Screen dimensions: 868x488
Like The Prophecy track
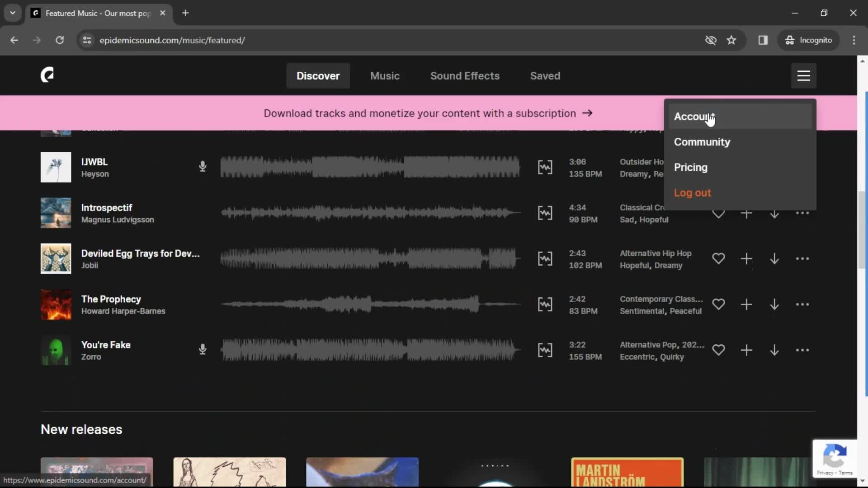point(718,305)
